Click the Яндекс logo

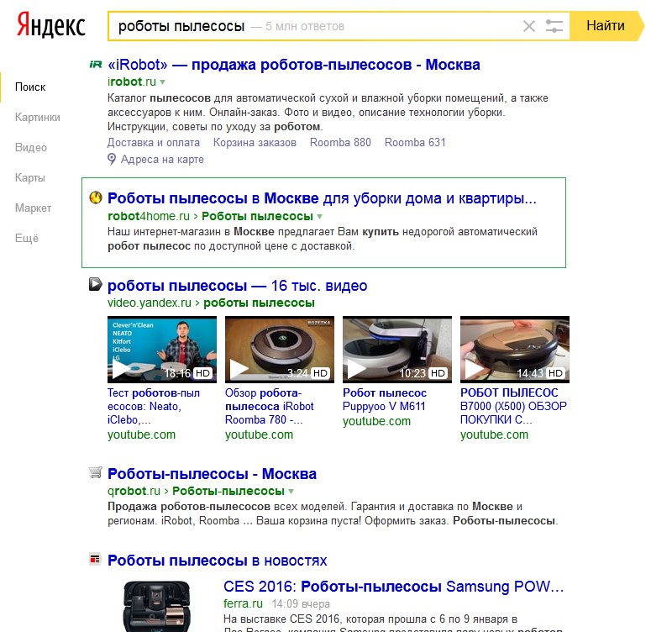coord(51,25)
